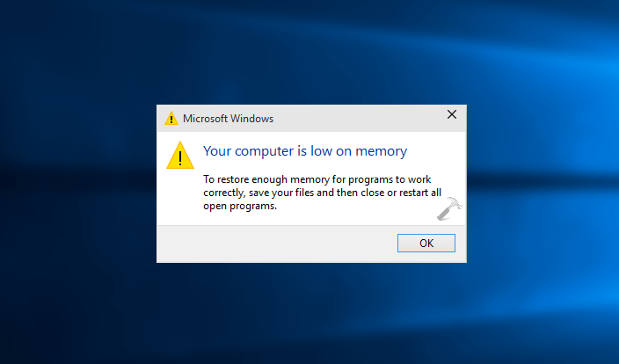The height and width of the screenshot is (364, 619).
Task: Click the desktop area left of the dialog
Action: tap(79, 185)
